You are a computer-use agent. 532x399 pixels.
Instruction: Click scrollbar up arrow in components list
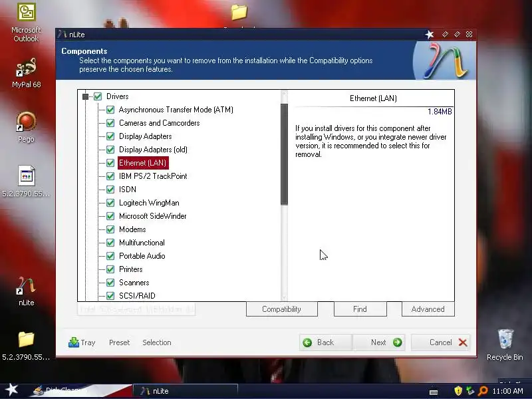coord(285,94)
